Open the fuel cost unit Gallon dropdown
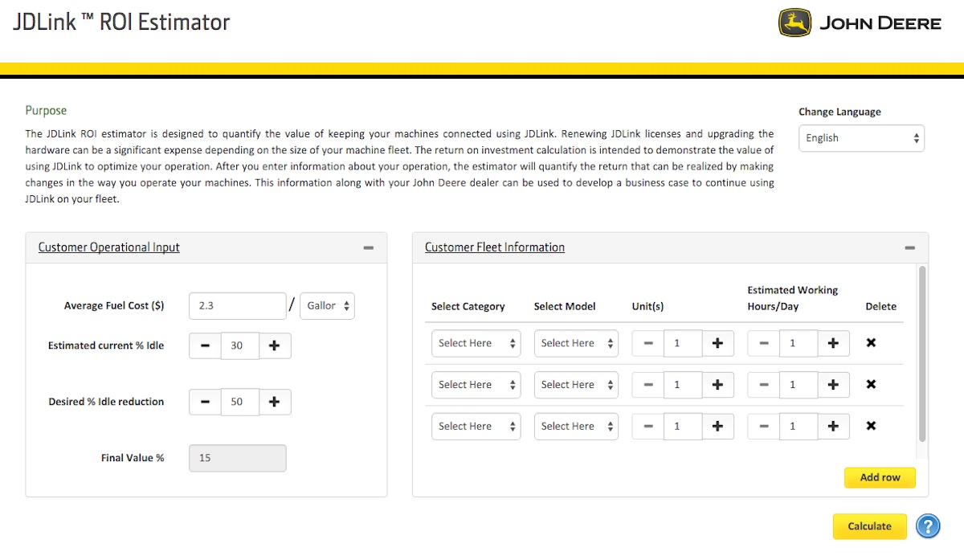This screenshot has width=964, height=560. (327, 305)
